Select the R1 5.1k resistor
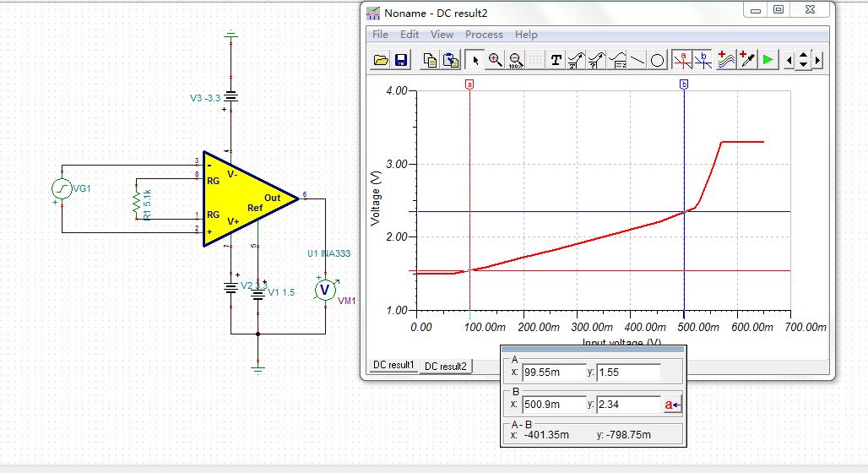The width and height of the screenshot is (868, 473). coord(136,202)
